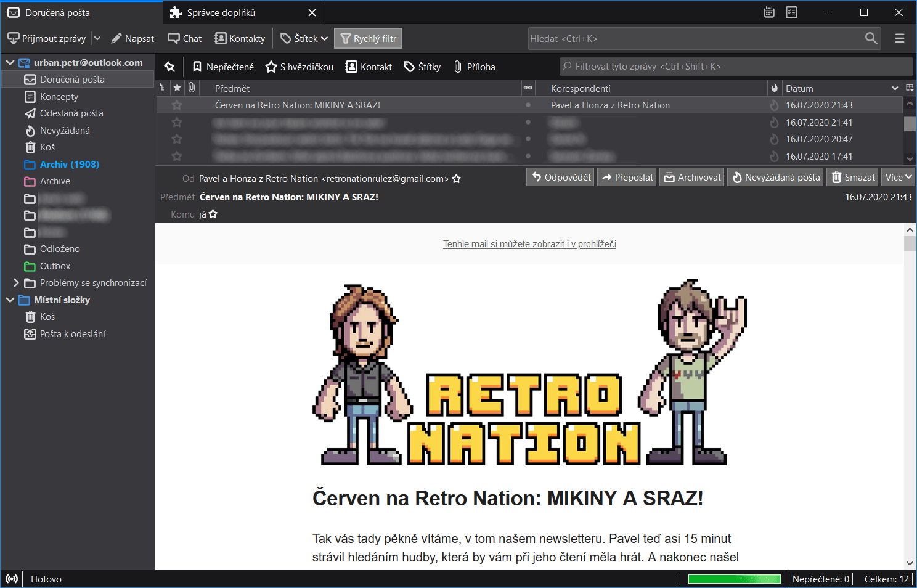917x588 pixels.
Task: Collapse the urban.petr@outlook.com account tree
Action: tap(10, 63)
